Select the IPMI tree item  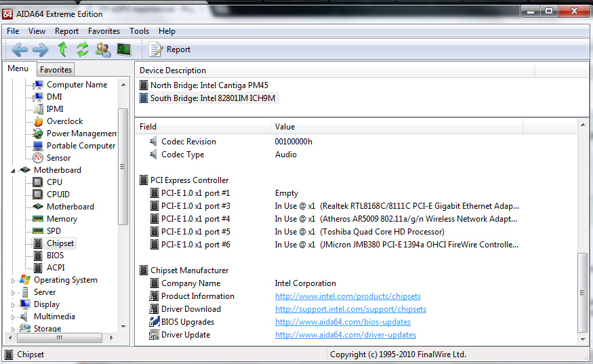tap(55, 109)
